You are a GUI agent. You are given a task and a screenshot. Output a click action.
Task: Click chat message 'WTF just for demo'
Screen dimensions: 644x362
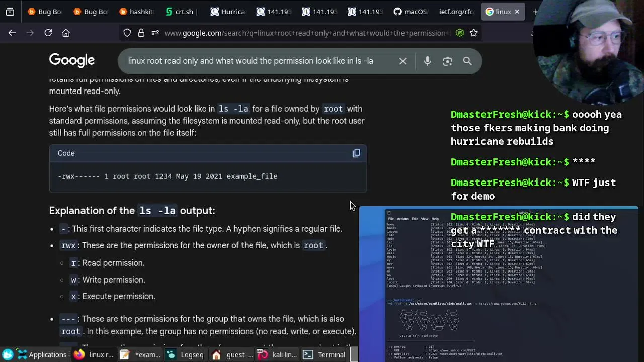(x=533, y=189)
